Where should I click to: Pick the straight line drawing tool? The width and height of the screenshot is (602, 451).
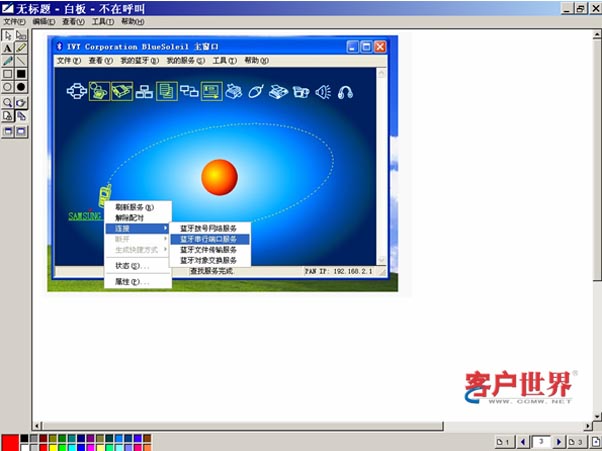click(21, 60)
